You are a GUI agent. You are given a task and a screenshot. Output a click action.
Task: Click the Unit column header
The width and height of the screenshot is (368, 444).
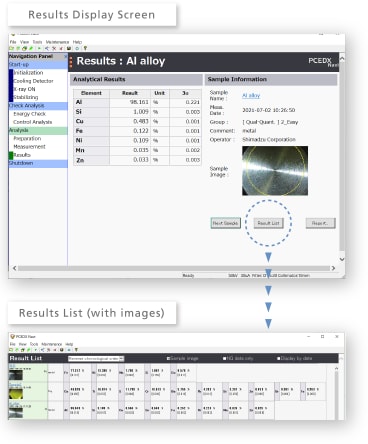[x=159, y=93]
